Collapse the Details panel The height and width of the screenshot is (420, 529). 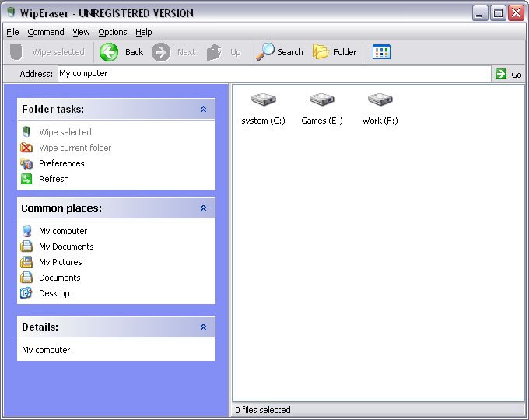[x=203, y=327]
